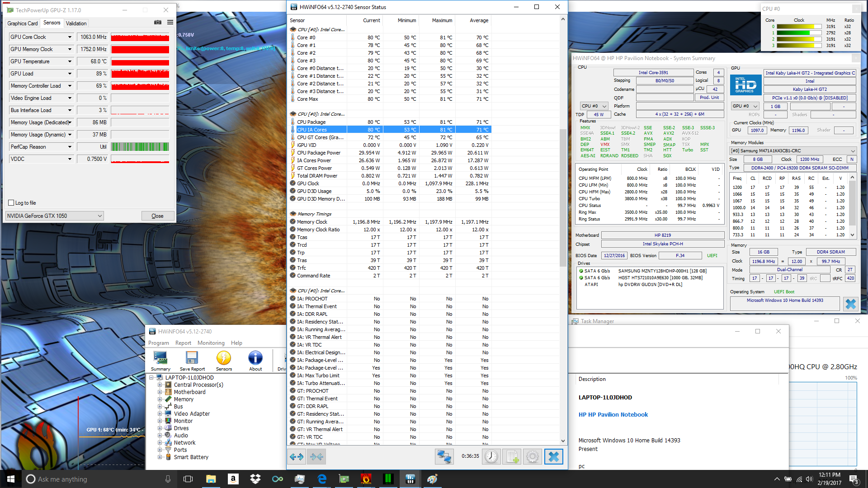Screen dimensions: 868x488
Task: Open the Amazon taskbar icon
Action: [x=233, y=479]
